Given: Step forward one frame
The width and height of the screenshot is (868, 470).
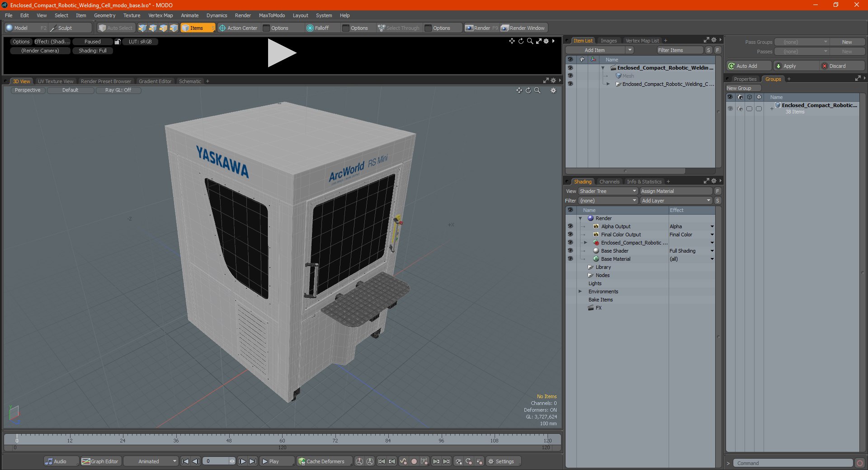Looking at the screenshot, I should coord(242,461).
